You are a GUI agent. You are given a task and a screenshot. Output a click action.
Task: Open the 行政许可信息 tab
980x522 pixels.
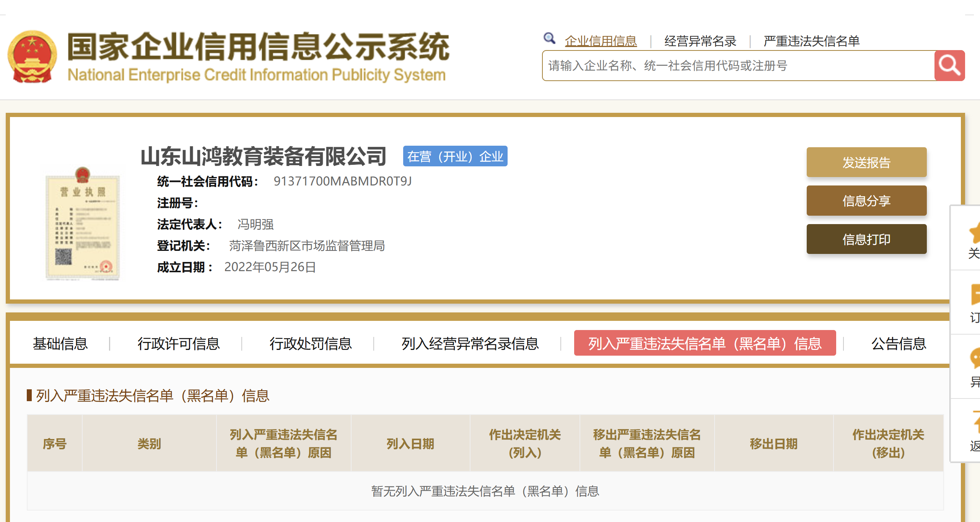coord(179,343)
